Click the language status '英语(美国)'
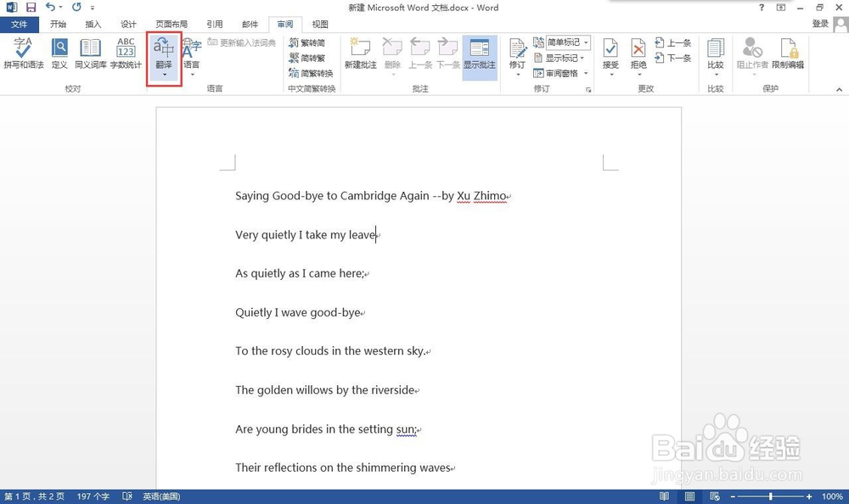The height and width of the screenshot is (504, 849). [161, 496]
